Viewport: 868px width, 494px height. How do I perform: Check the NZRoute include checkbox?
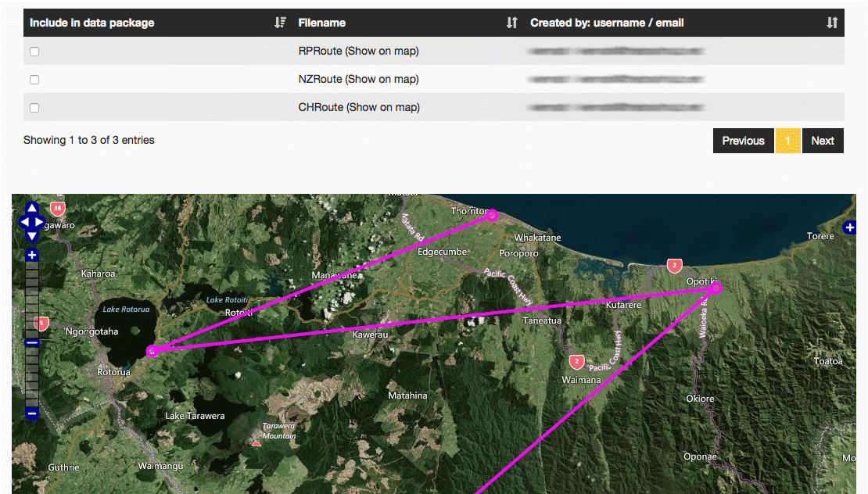(34, 80)
